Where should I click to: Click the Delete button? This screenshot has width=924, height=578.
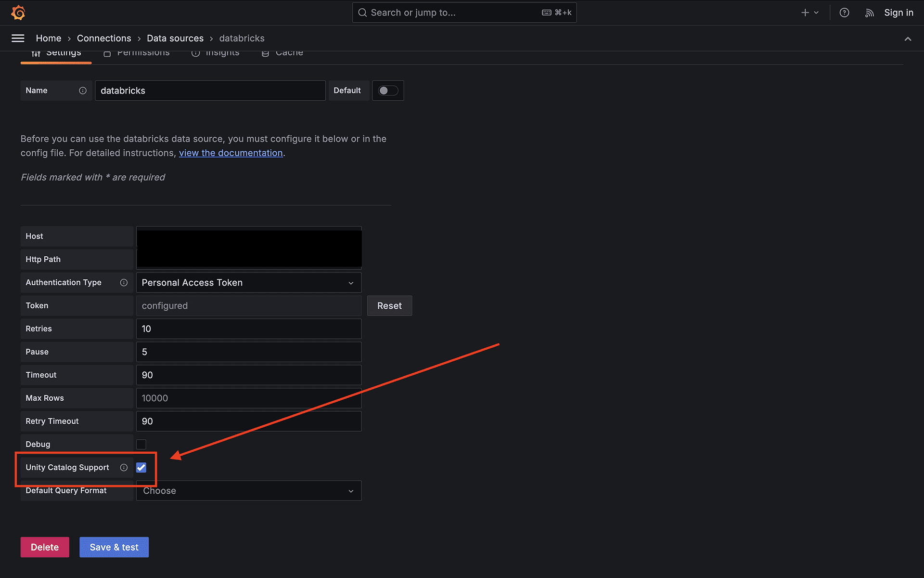tap(44, 547)
